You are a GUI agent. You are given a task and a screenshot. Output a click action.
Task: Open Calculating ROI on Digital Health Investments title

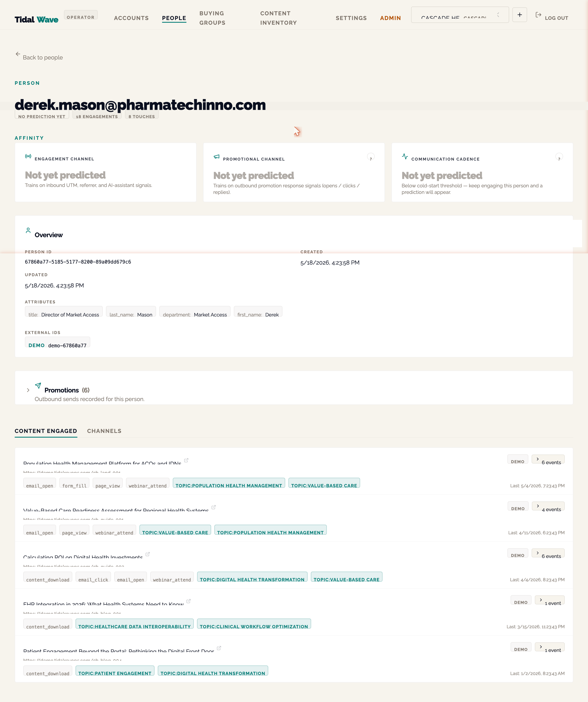coord(83,557)
